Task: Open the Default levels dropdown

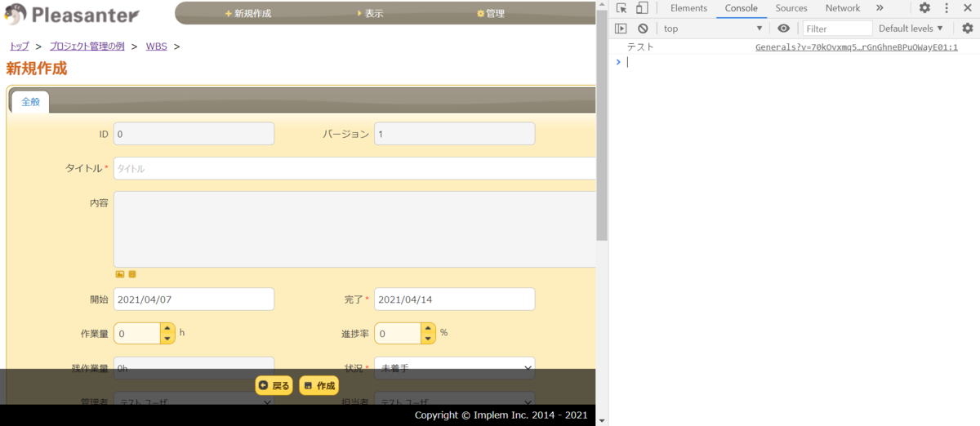Action: point(911,29)
